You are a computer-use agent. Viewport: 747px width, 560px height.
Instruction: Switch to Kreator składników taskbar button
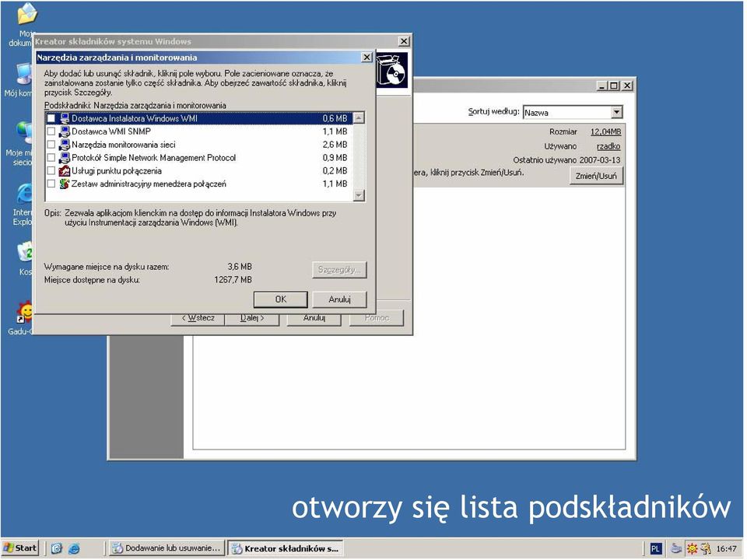[286, 548]
